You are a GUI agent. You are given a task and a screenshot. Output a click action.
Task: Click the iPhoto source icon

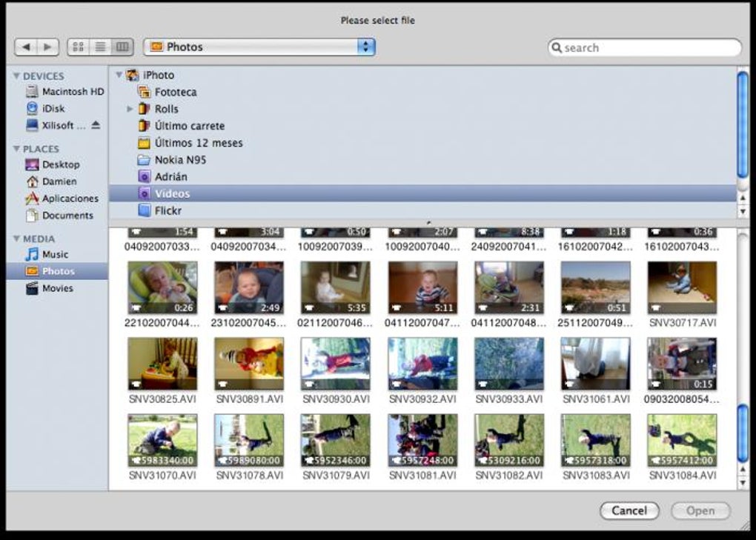tap(132, 75)
